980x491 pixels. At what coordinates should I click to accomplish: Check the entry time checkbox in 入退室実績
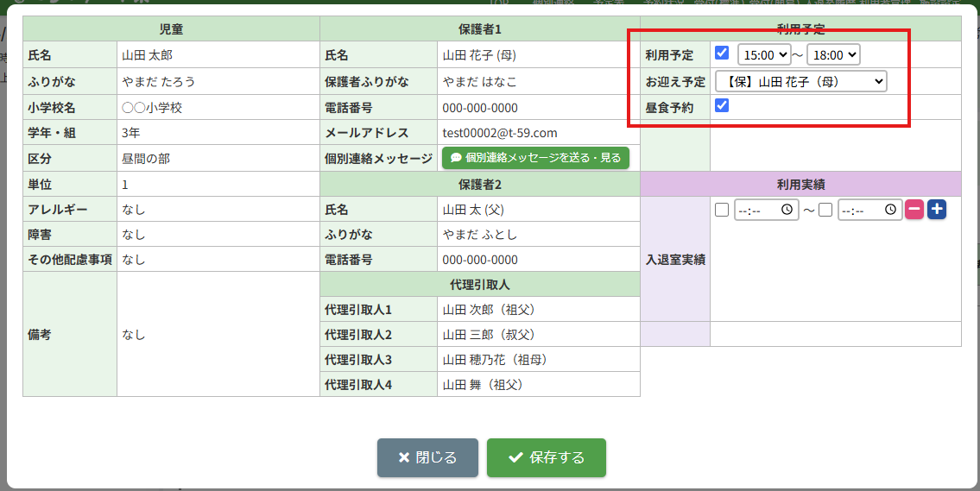(x=722, y=210)
